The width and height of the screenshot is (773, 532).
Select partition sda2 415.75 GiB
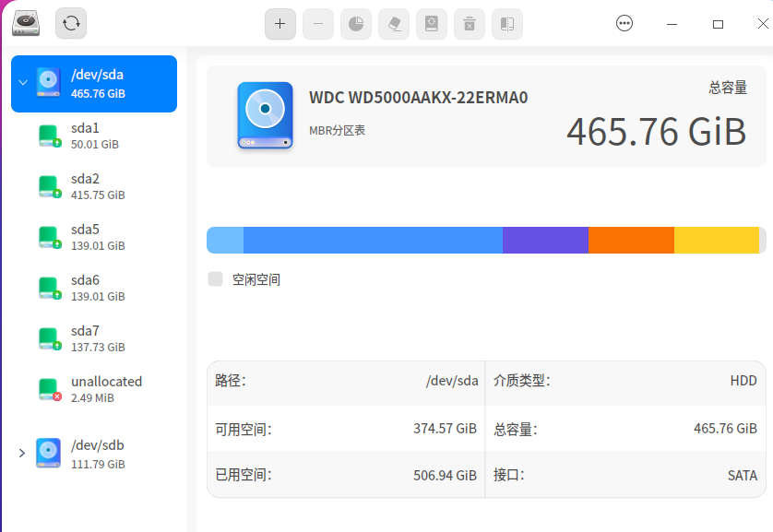click(94, 186)
